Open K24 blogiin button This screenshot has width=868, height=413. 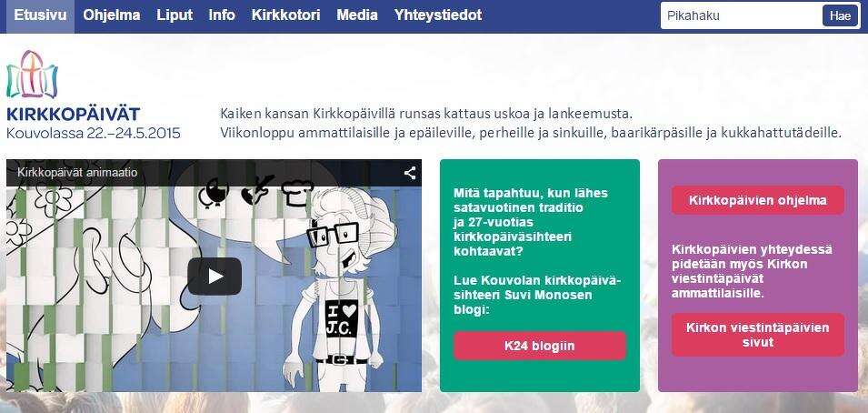540,346
